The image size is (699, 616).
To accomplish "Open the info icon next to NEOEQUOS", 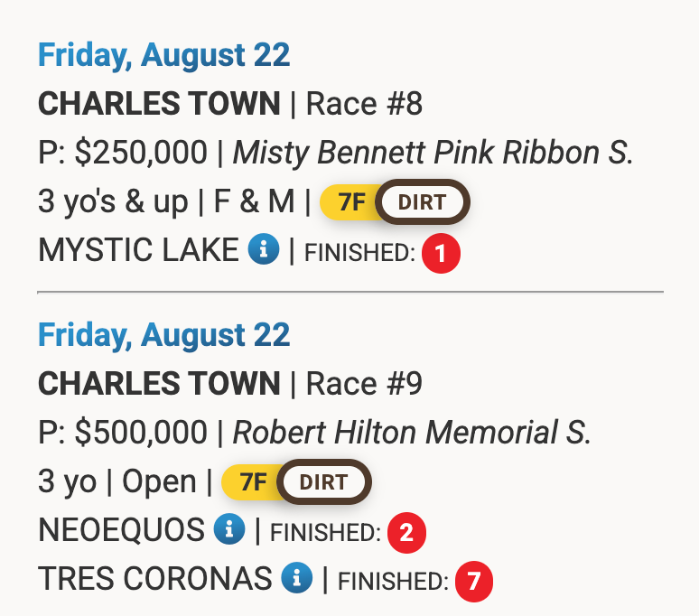I will tap(228, 530).
